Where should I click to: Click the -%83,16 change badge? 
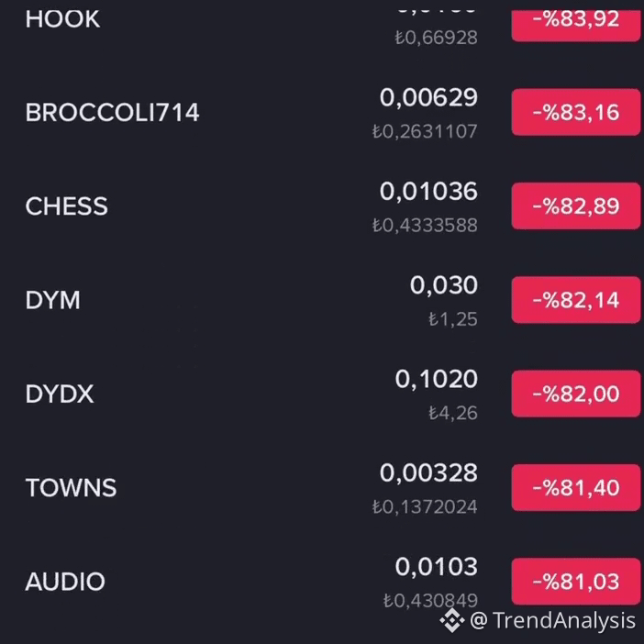click(x=576, y=112)
